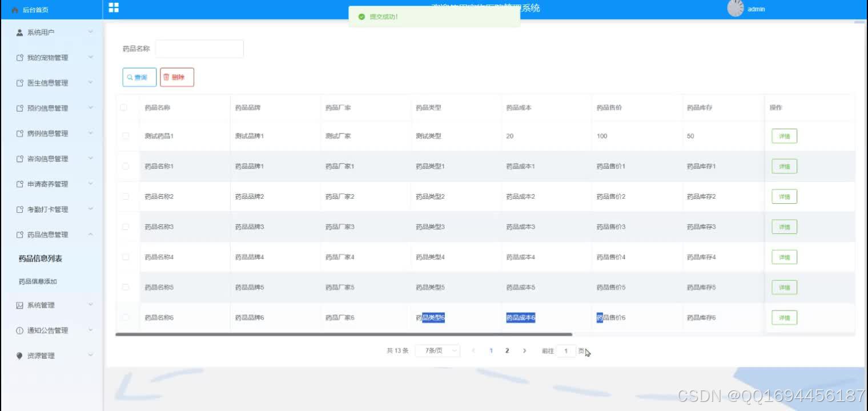
Task: Click the 药品名称 search input field
Action: [199, 49]
